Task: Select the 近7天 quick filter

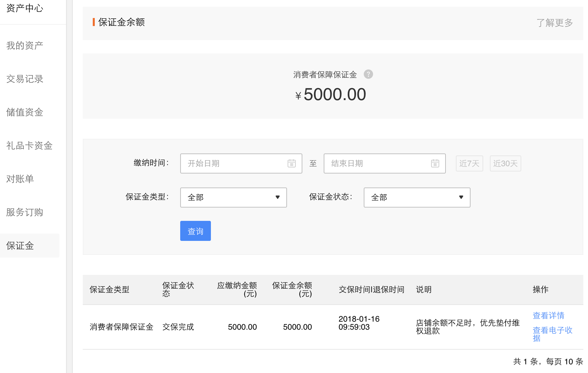Action: pos(469,163)
